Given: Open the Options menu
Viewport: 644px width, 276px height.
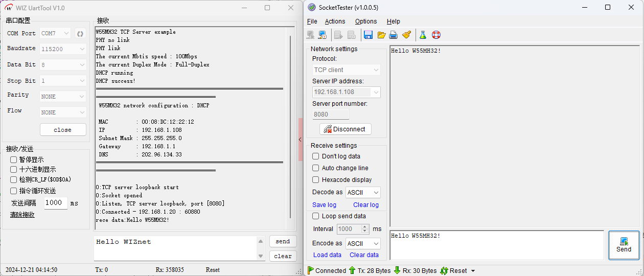Looking at the screenshot, I should [x=366, y=21].
